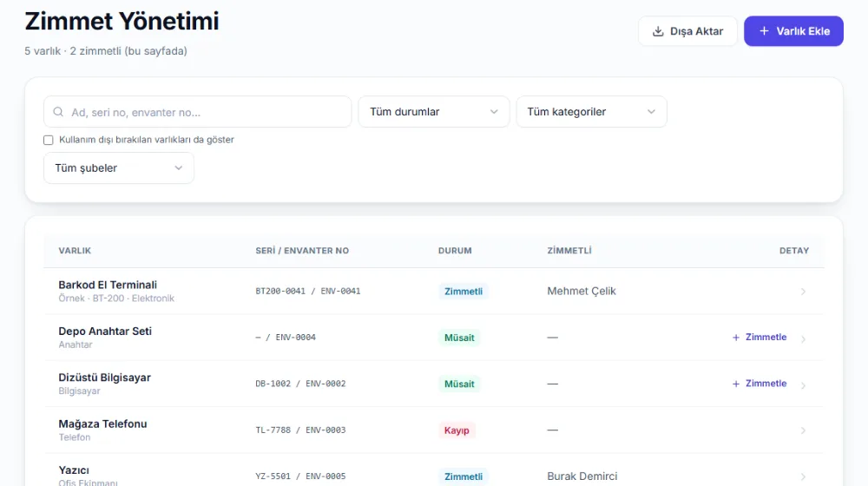Screen dimensions: 868x486
Task: Select the Mağaza Telefonu asset name
Action: [103, 424]
